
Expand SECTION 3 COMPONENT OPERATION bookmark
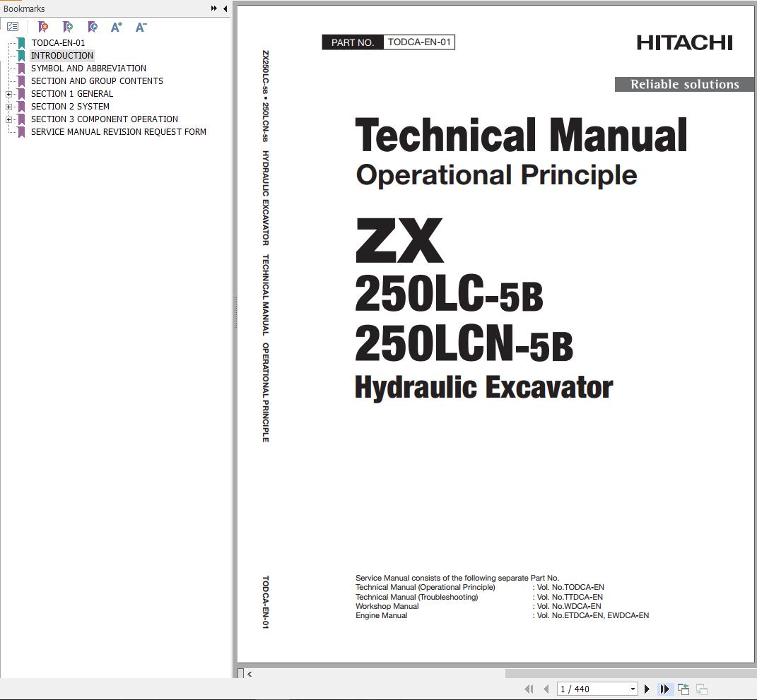[8, 119]
